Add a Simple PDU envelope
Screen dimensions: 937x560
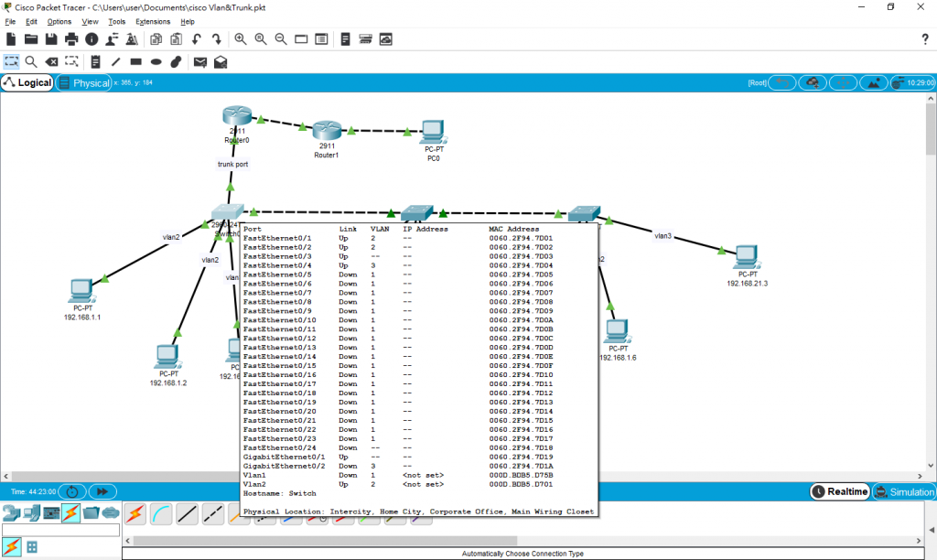tap(200, 61)
